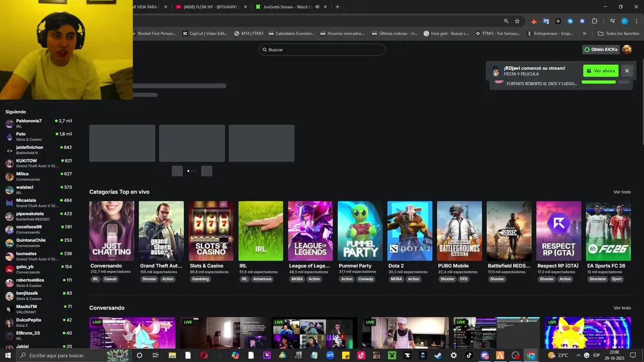
Task: Open the Respect RP (GTA) category thumbnail
Action: (558, 231)
